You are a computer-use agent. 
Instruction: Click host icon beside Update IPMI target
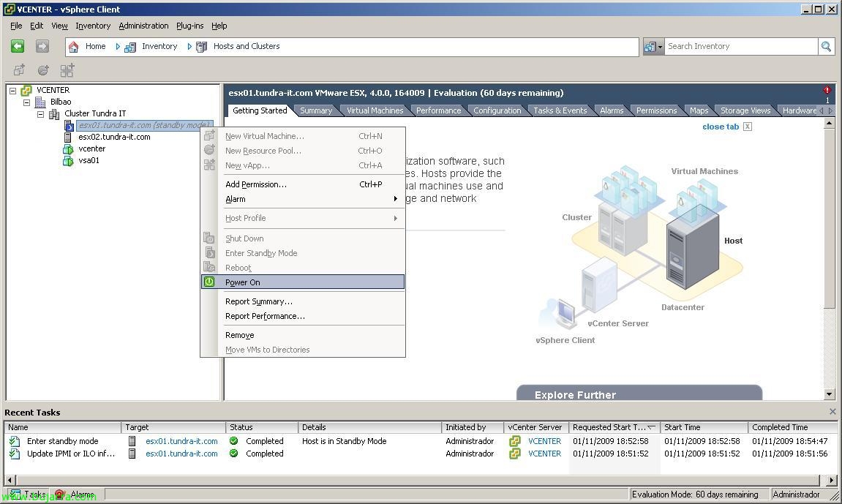(x=132, y=454)
